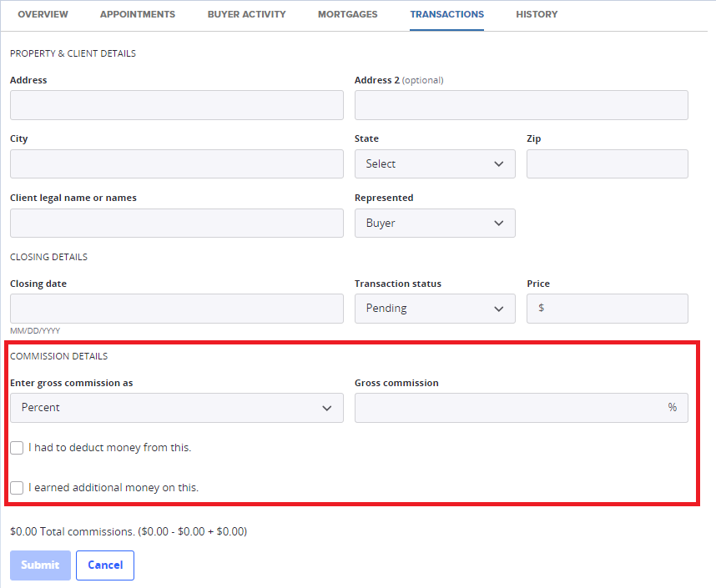Check 'I earned additional money' box

pos(17,488)
